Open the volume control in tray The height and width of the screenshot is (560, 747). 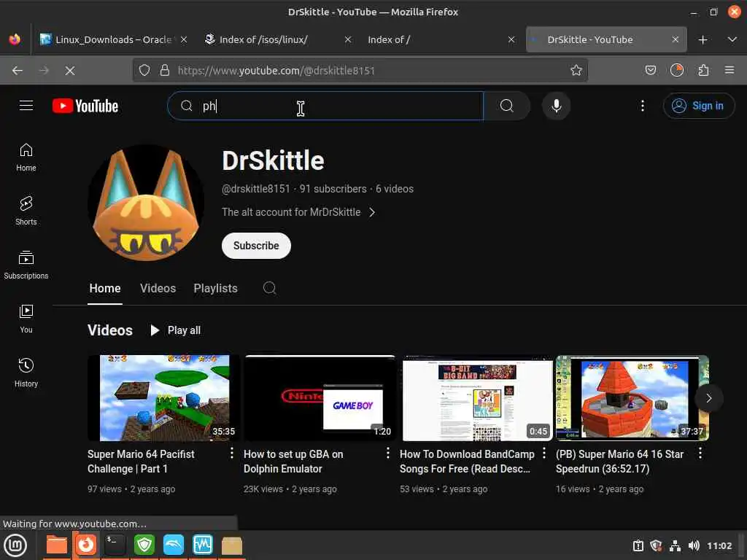point(694,545)
